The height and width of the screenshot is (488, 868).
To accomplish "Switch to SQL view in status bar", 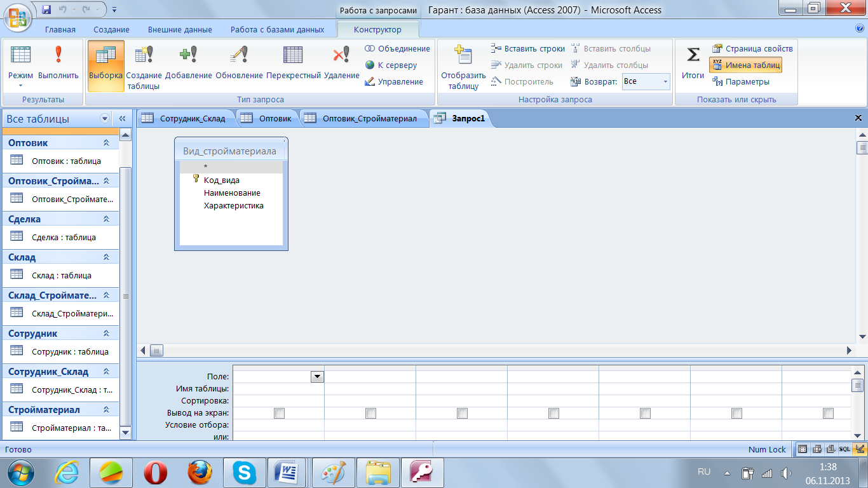I will [844, 449].
